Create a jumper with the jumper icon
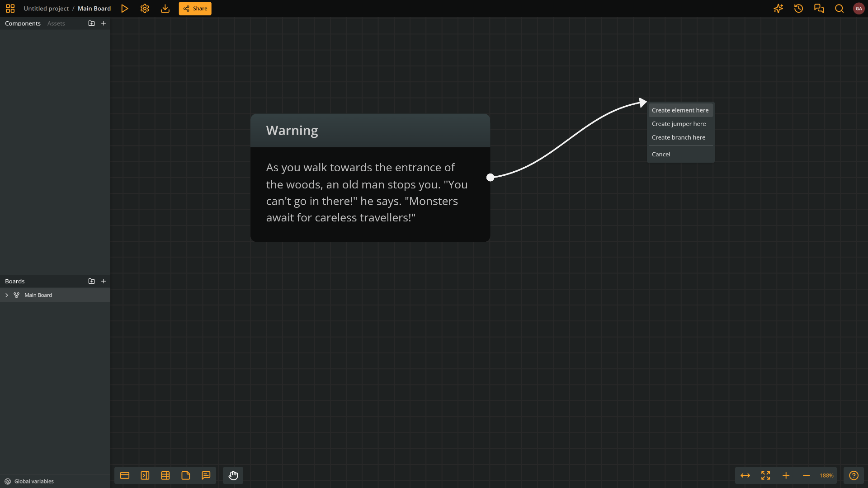868x488 pixels. pyautogui.click(x=145, y=475)
